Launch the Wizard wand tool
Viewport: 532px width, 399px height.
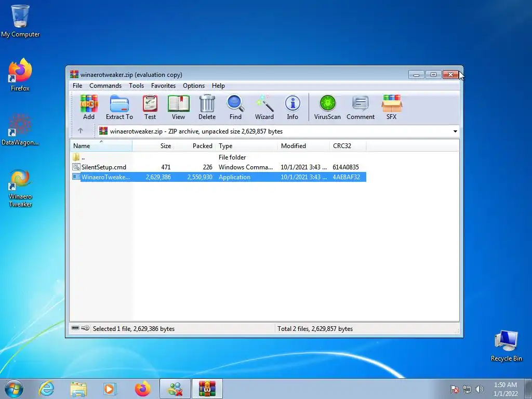tap(264, 107)
